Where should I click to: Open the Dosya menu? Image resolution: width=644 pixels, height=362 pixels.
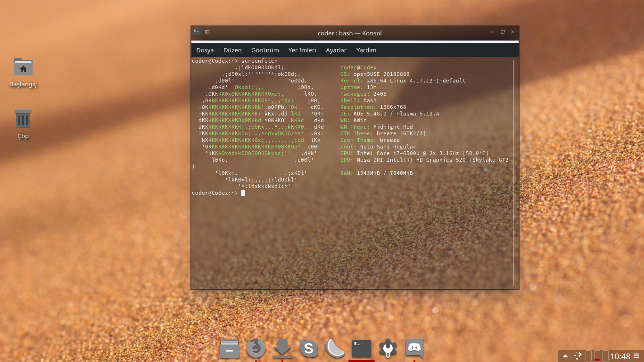[205, 50]
